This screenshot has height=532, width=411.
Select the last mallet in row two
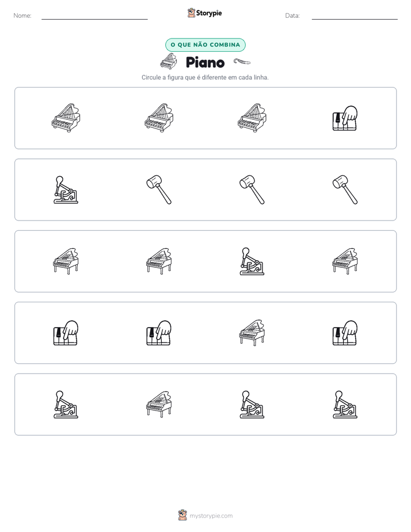(345, 189)
